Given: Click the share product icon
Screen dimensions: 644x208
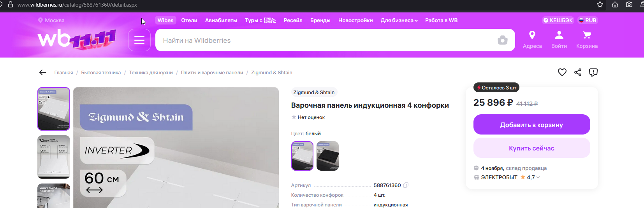Looking at the screenshot, I should click(578, 72).
